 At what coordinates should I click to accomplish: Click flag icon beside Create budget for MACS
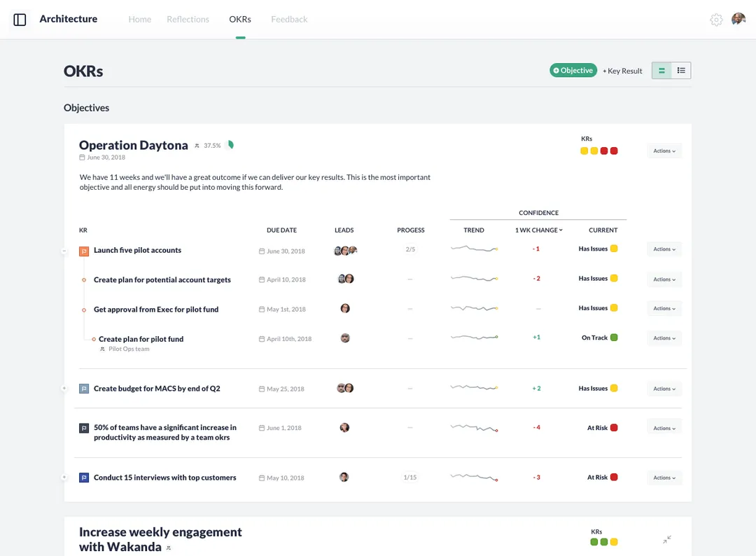tap(84, 389)
